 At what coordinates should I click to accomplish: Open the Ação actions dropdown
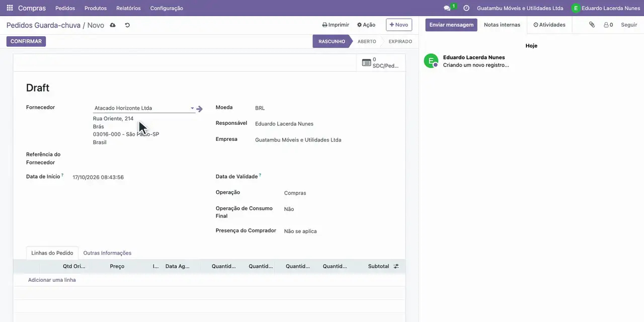[366, 25]
